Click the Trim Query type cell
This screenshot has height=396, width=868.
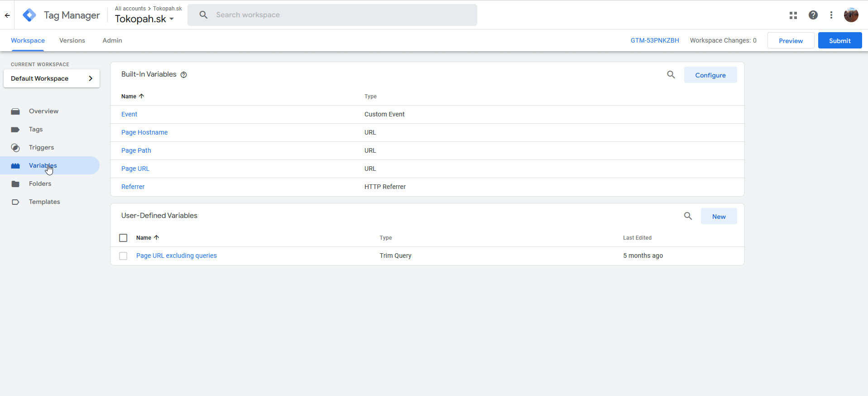click(395, 256)
